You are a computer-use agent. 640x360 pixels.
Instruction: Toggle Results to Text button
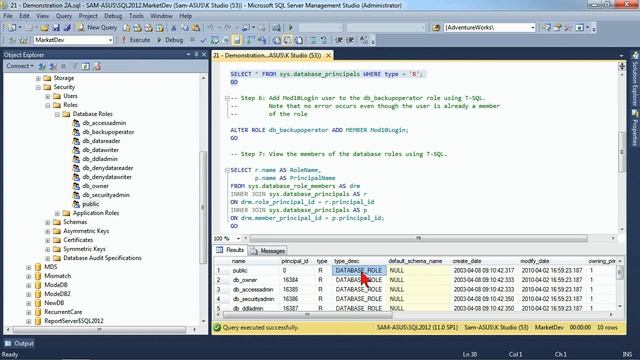[x=276, y=40]
